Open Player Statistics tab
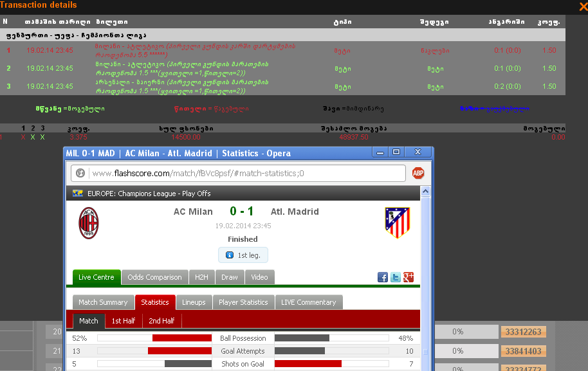 (x=243, y=302)
